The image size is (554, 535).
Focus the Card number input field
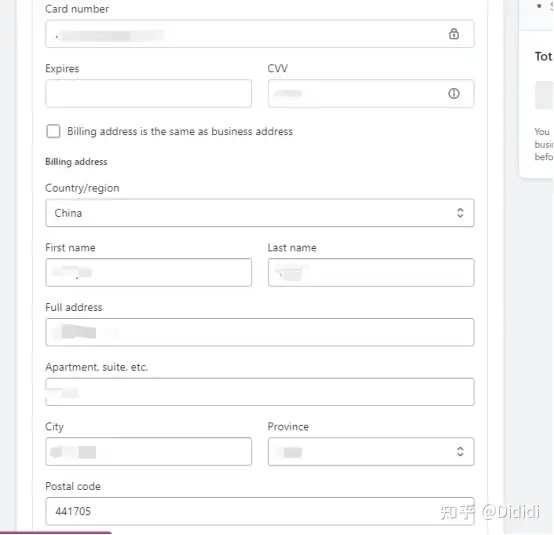tap(260, 34)
